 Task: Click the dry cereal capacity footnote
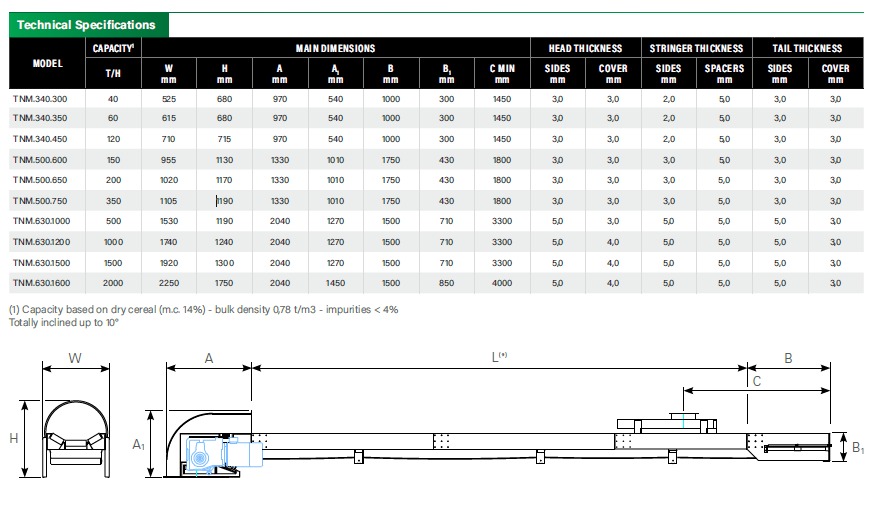tap(203, 309)
